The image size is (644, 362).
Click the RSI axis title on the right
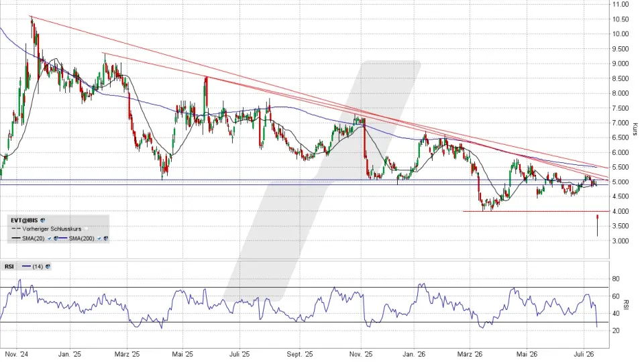coord(627,304)
